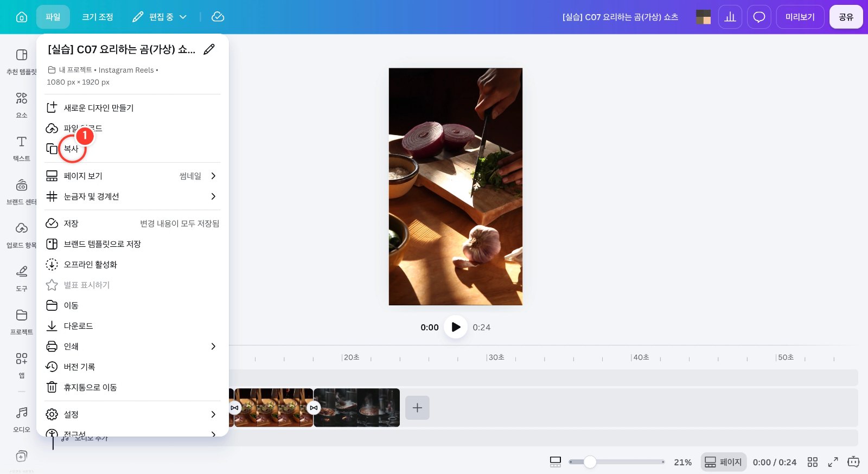Play the video preview
The height and width of the screenshot is (474, 868).
pos(456,327)
